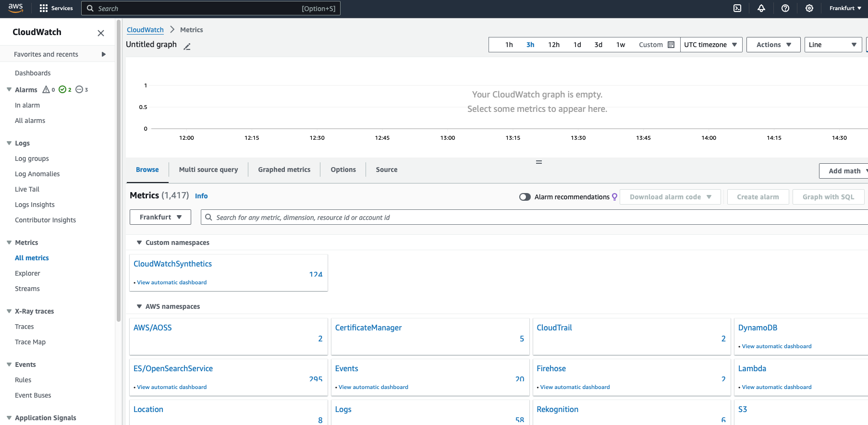Open the Frankfurt region menu in top bar

click(845, 8)
